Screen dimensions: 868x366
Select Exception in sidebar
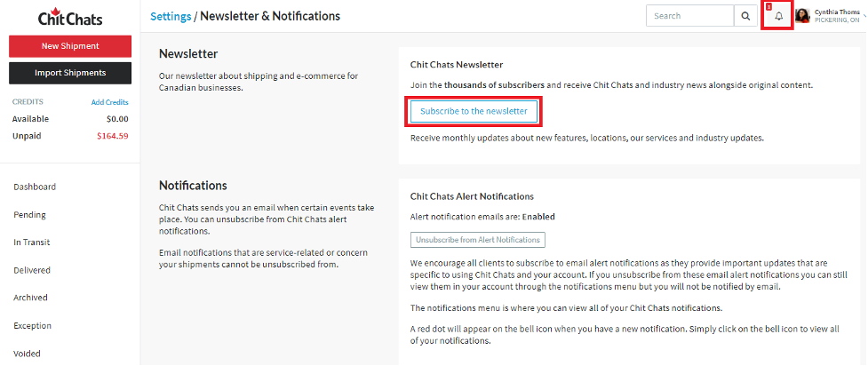tap(33, 325)
